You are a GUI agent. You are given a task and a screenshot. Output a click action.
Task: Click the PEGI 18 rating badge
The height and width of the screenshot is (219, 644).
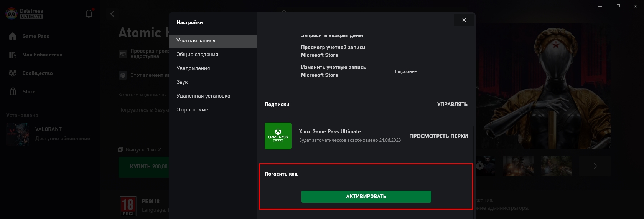point(128,206)
